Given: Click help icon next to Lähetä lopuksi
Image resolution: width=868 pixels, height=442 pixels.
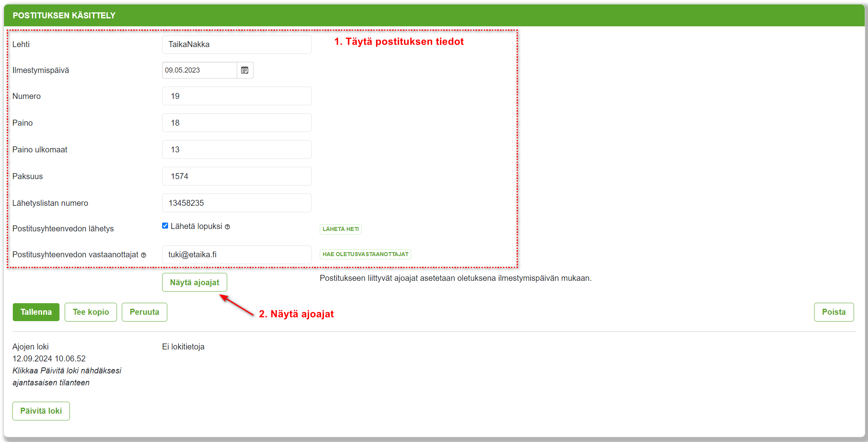Looking at the screenshot, I should (227, 227).
